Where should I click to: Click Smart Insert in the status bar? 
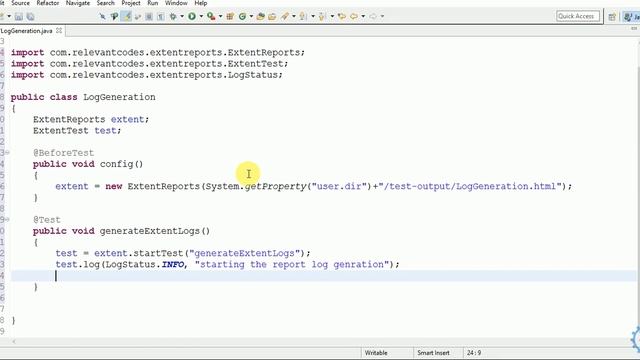point(433,353)
